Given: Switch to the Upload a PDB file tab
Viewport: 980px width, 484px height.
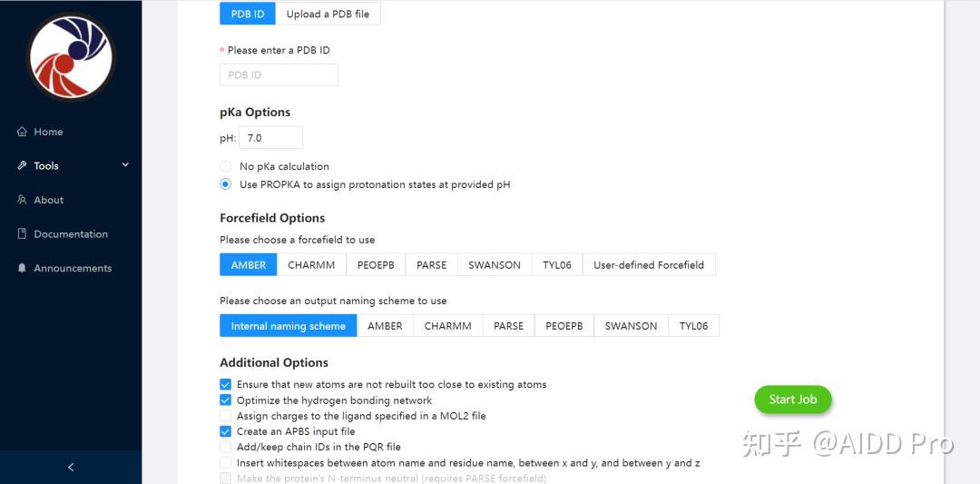Looking at the screenshot, I should (328, 14).
